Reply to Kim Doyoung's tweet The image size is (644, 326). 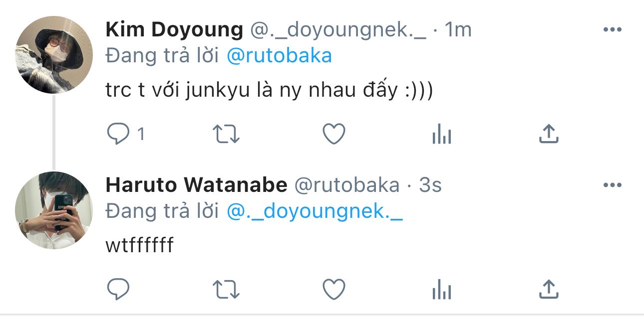coord(118,134)
